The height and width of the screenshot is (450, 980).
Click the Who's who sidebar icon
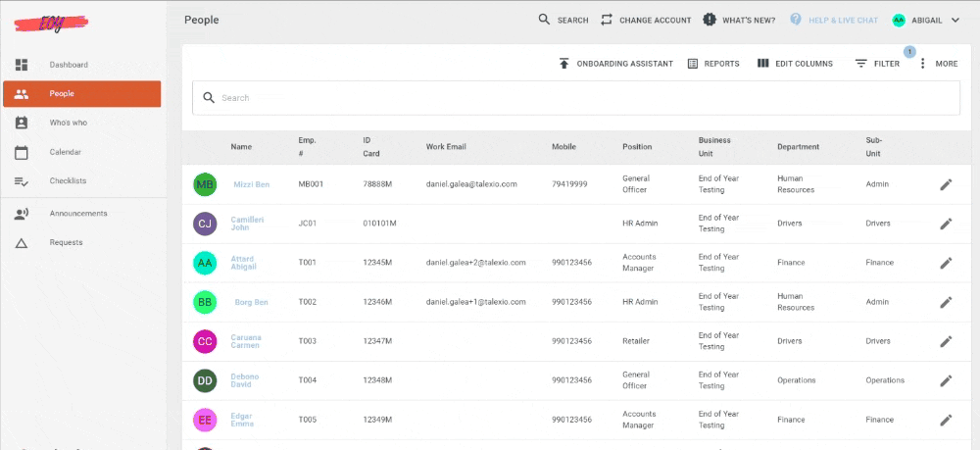coord(22,123)
